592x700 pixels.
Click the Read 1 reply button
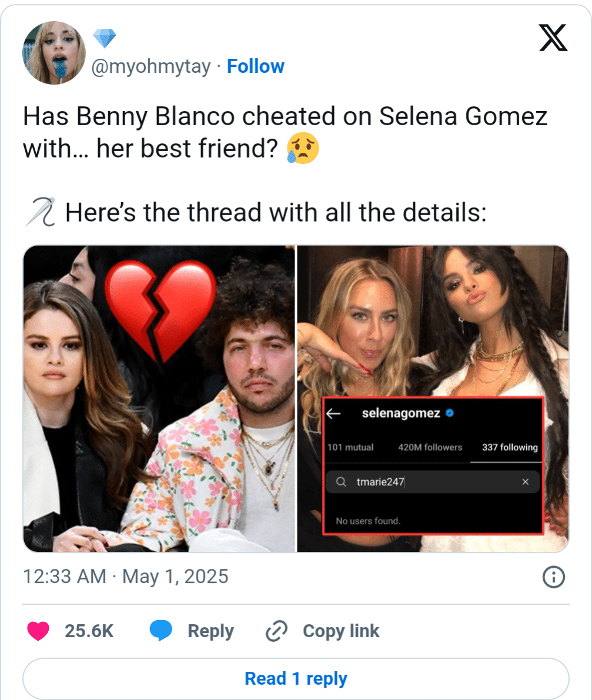(296, 678)
